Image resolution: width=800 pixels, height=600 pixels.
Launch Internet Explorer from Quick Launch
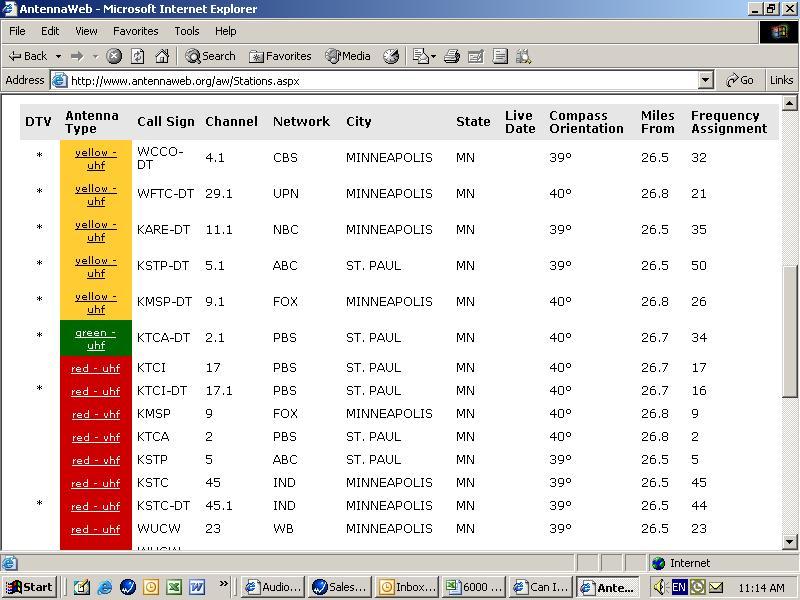(105, 587)
